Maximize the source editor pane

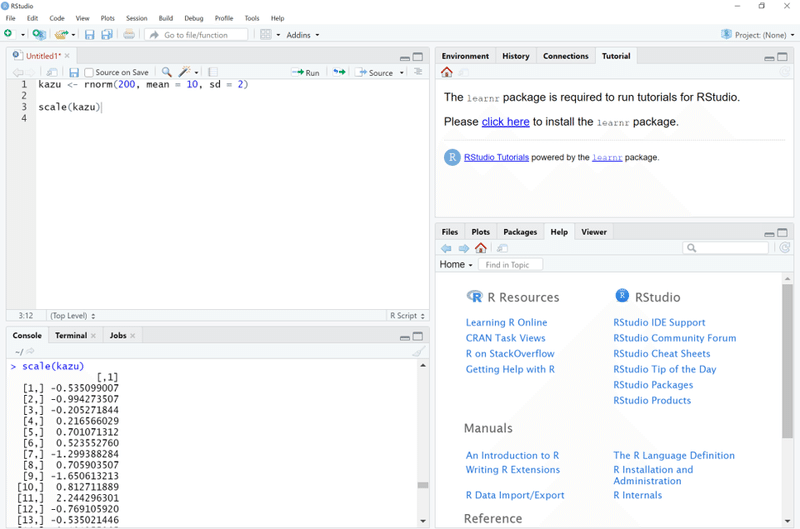pyautogui.click(x=418, y=57)
